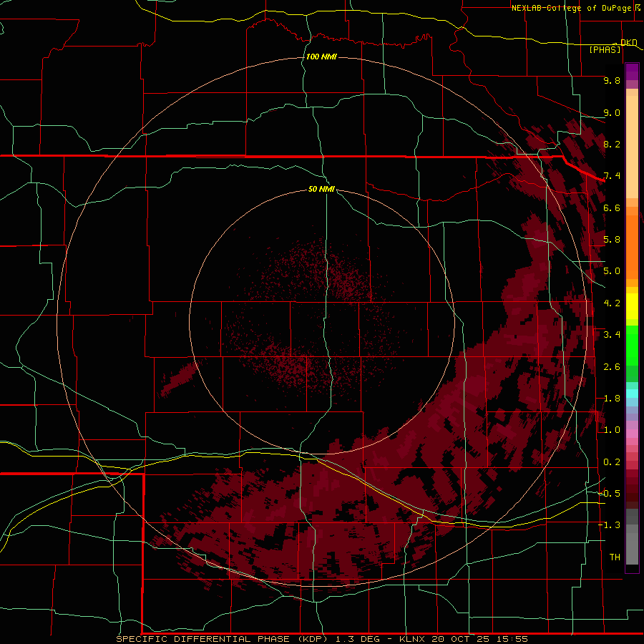Click the 4.2 scale value
644x644 pixels.
pyautogui.click(x=612, y=303)
